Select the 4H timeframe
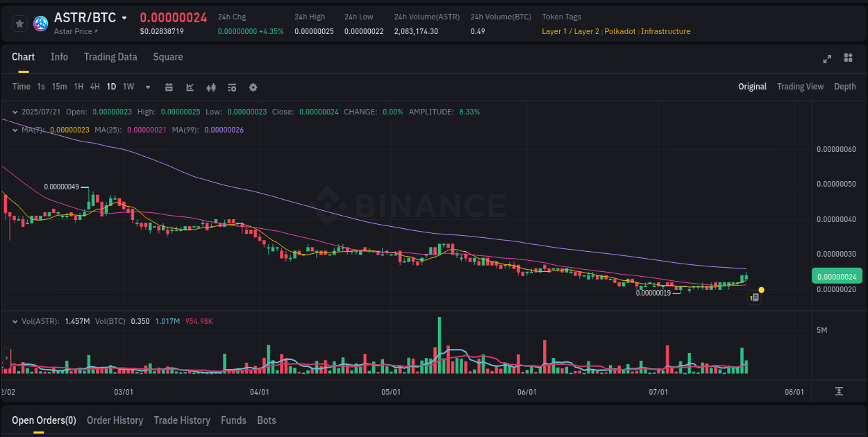This screenshot has width=868, height=437. tap(94, 87)
